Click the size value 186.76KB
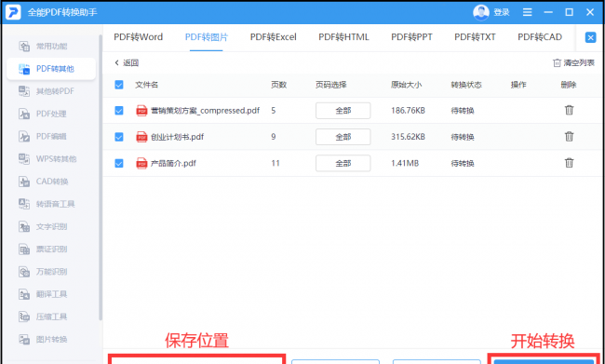 (x=408, y=111)
